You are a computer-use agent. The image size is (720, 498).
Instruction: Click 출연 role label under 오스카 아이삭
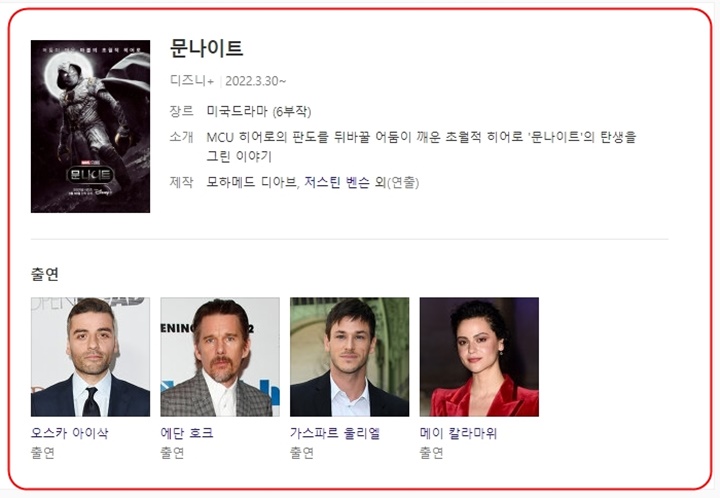(x=43, y=453)
